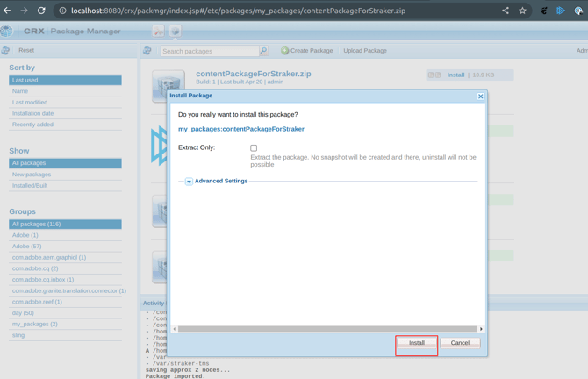Click the dialog horizontal scrollbar
Viewport: 588px width, 379px height.
click(x=327, y=329)
